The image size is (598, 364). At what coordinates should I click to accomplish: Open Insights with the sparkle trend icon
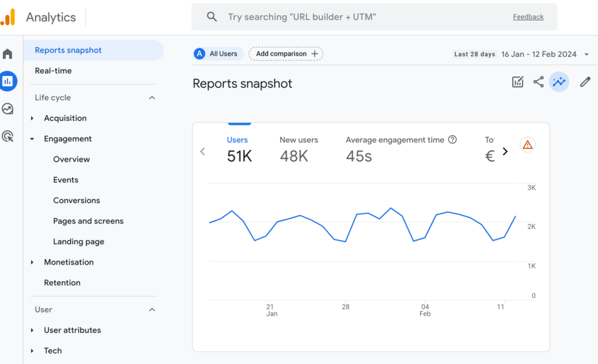[x=559, y=82]
